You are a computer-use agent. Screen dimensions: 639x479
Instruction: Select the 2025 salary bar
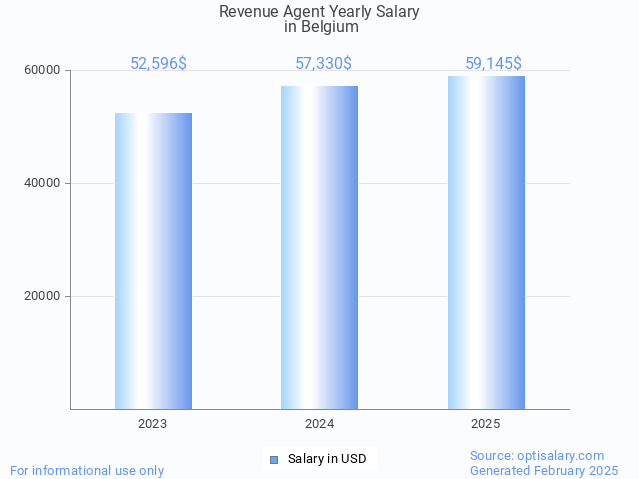pyautogui.click(x=486, y=242)
